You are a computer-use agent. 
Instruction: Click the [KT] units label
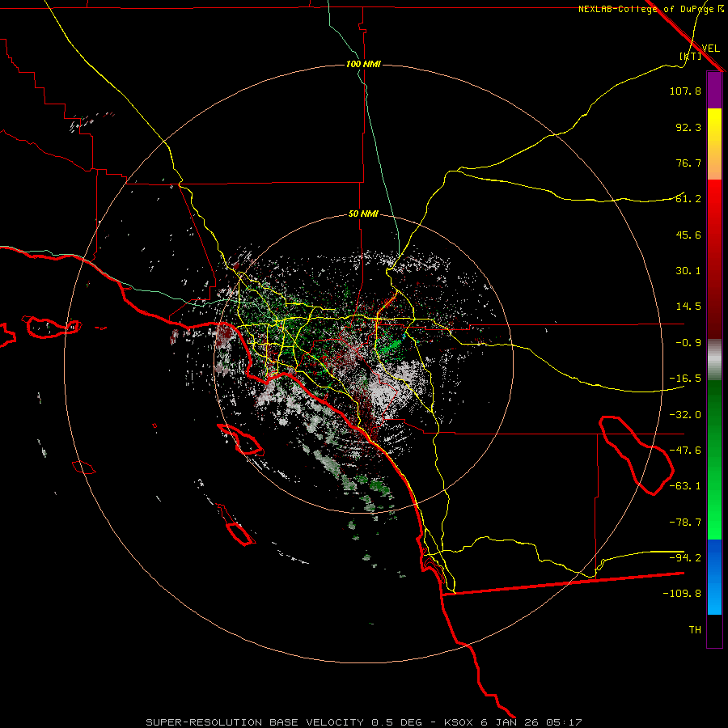(691, 56)
